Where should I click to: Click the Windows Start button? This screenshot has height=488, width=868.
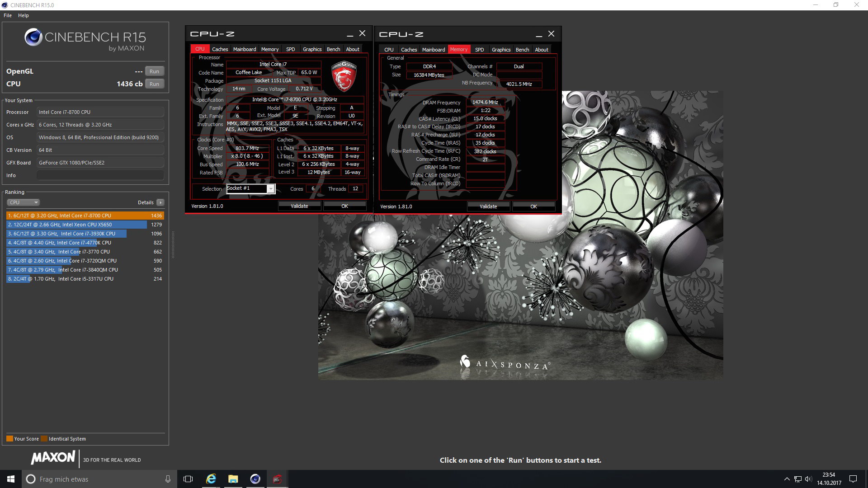[x=11, y=479]
